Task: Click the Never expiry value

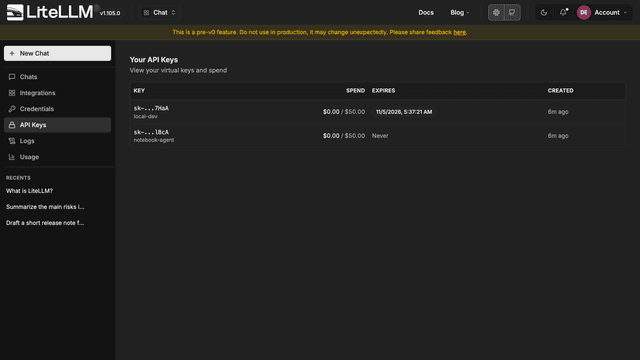Action: 380,136
